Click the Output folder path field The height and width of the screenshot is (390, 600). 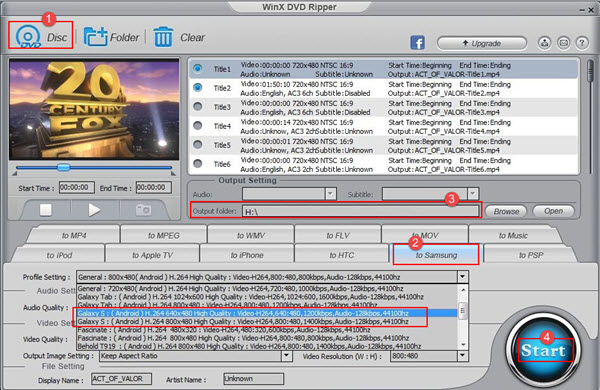(x=360, y=211)
